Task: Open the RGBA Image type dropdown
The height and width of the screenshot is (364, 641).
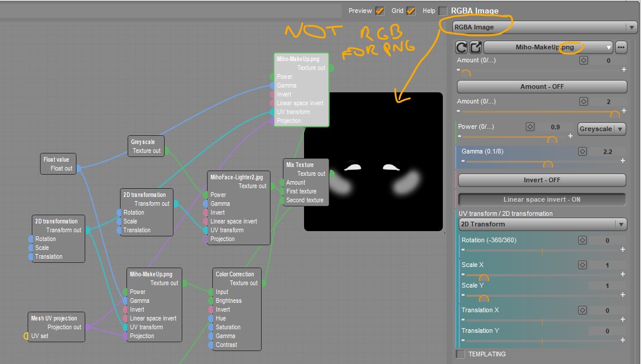Action: (x=544, y=28)
